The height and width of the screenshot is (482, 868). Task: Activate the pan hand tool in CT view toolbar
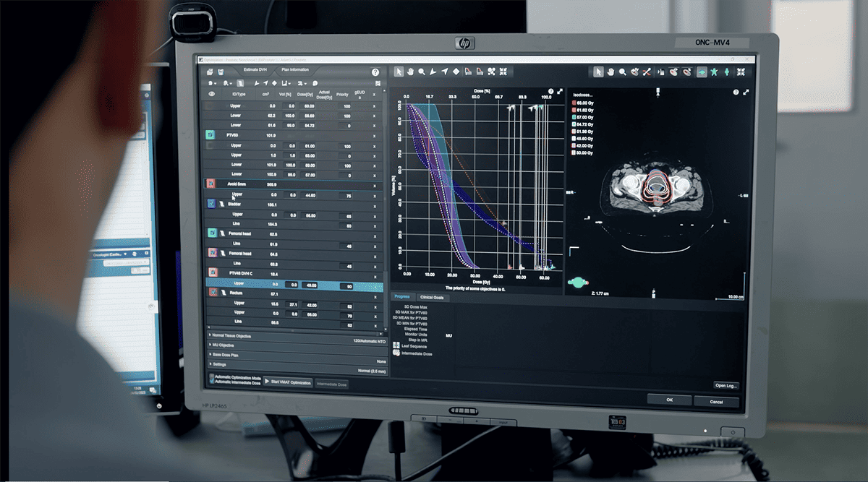(611, 72)
